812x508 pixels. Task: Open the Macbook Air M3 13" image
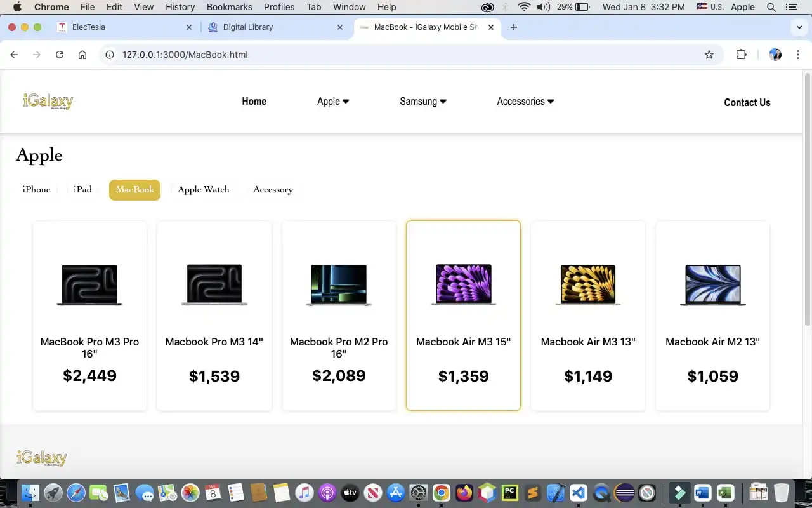pos(588,285)
